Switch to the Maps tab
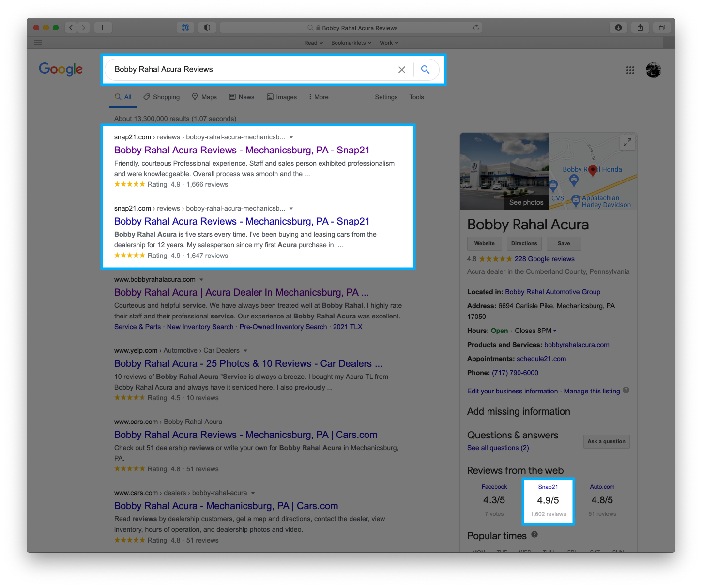 point(204,97)
